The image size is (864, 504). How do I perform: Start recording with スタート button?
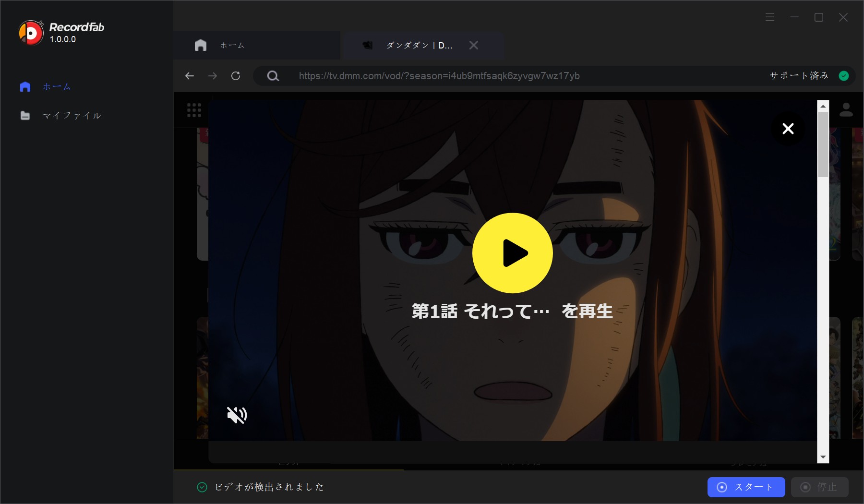tap(746, 487)
